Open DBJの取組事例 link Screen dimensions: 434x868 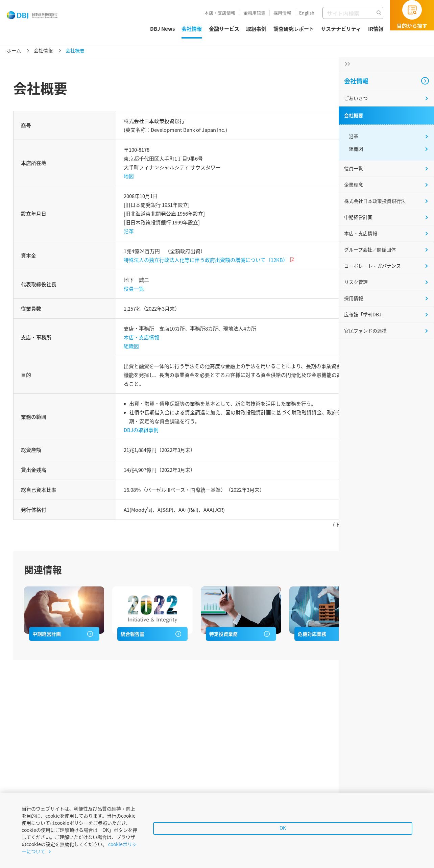[141, 430]
